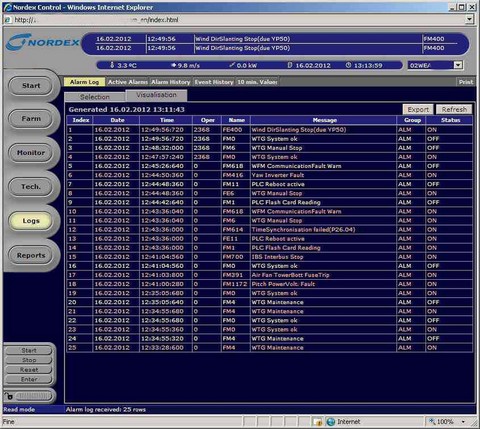
Task: Click the Time column header
Action: click(167, 120)
